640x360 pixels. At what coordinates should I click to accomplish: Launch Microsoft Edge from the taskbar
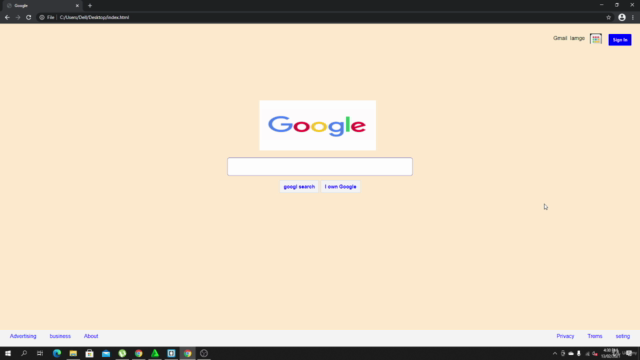coord(57,353)
